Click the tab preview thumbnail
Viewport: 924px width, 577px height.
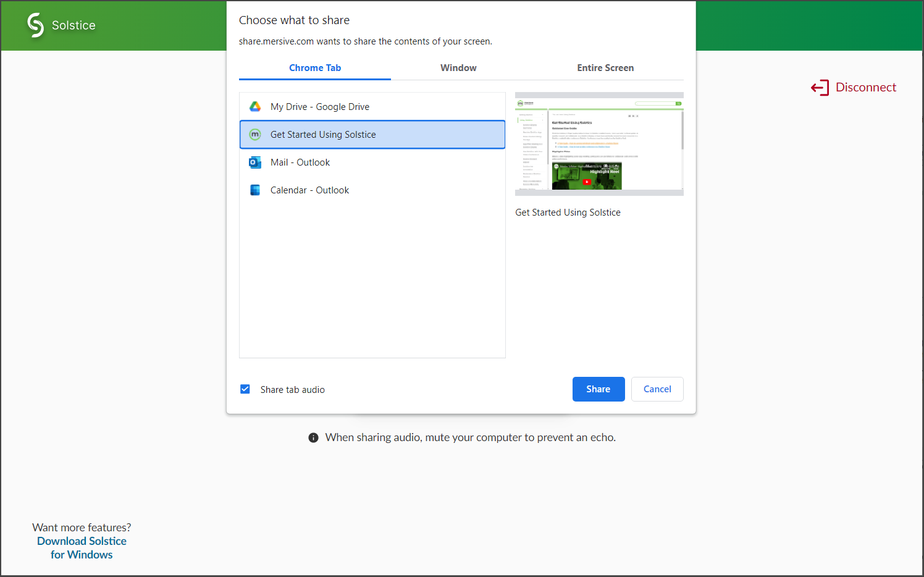pyautogui.click(x=599, y=144)
